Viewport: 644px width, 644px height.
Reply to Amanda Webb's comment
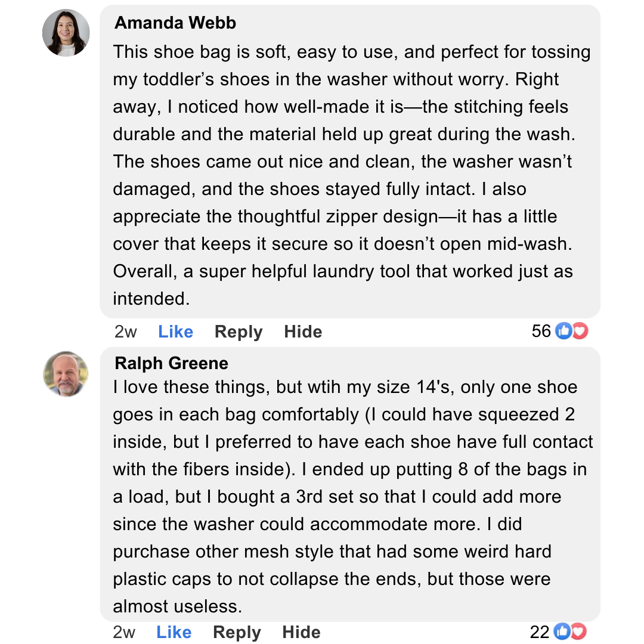pos(239,332)
